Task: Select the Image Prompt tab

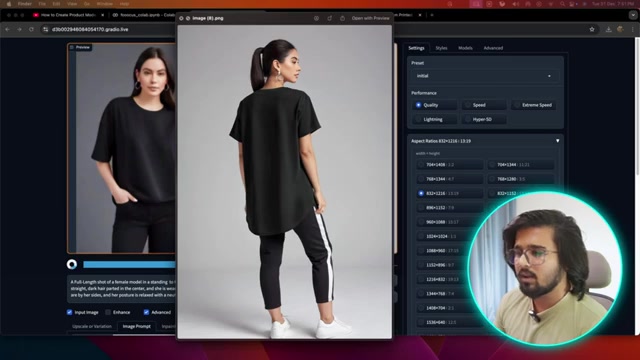Action: [137, 327]
